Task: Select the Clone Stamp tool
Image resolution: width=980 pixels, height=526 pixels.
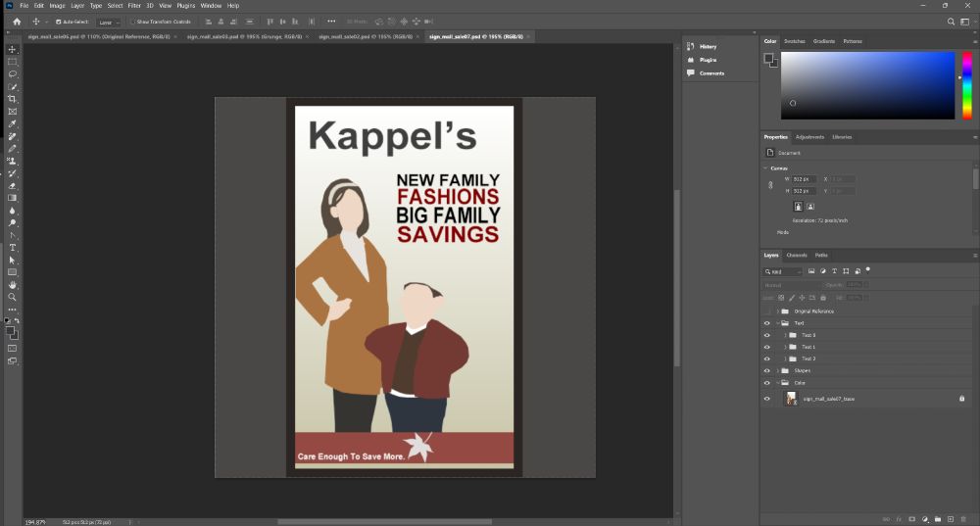Action: point(12,161)
